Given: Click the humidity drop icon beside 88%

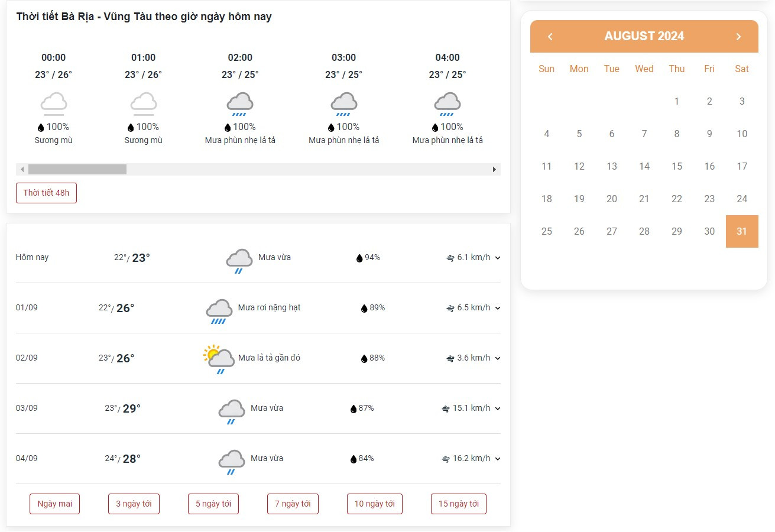Looking at the screenshot, I should [364, 358].
